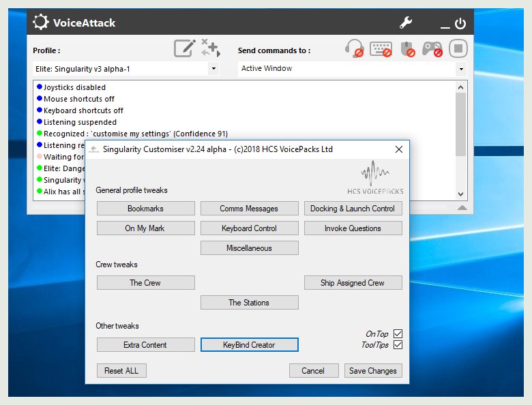The height and width of the screenshot is (405, 532).
Task: Open Extra Content settings
Action: point(145,344)
